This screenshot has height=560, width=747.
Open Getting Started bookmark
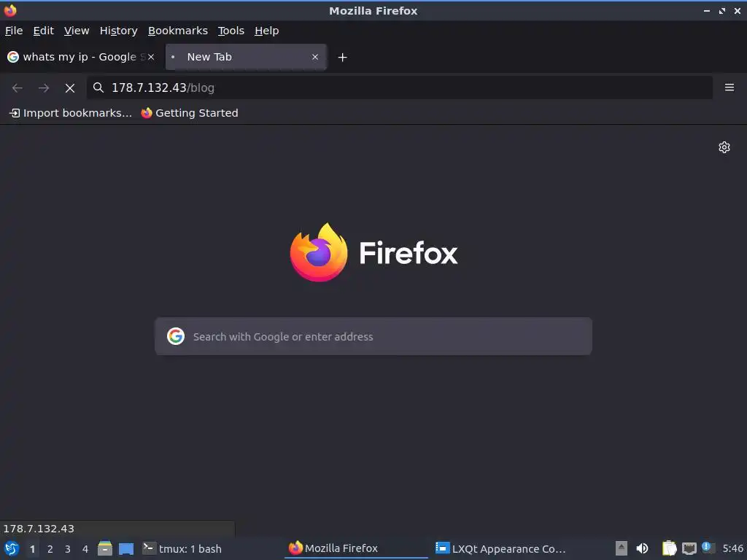click(190, 113)
